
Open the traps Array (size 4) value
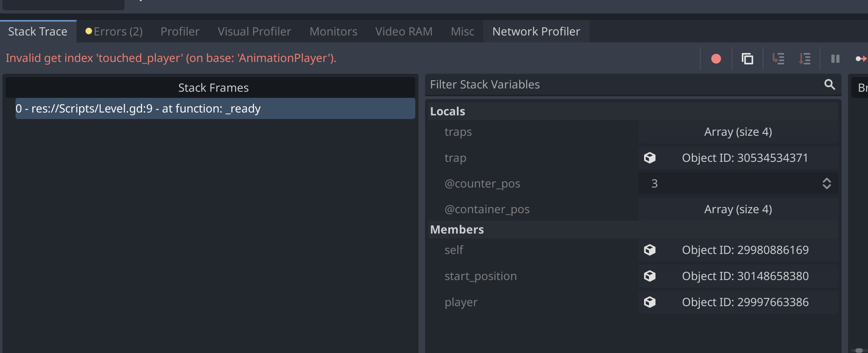click(738, 132)
